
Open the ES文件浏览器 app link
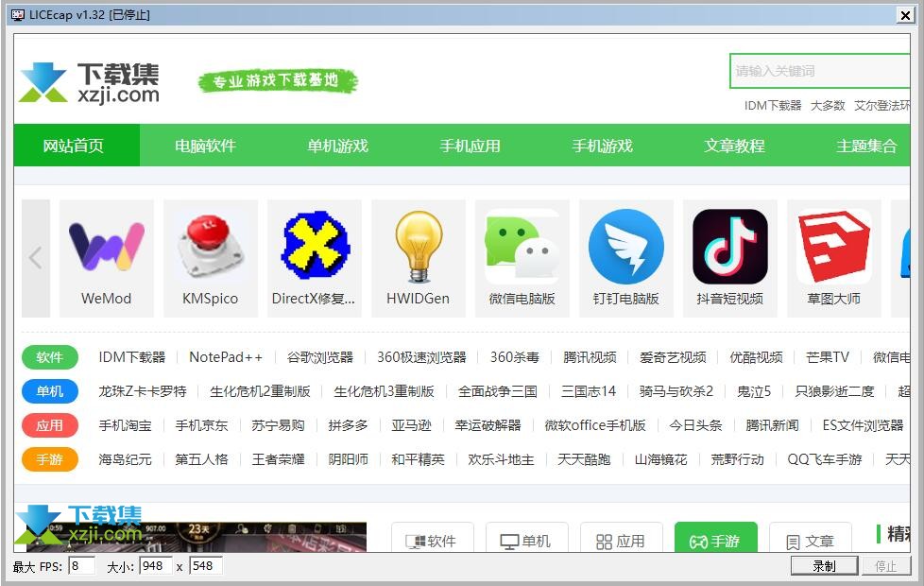click(864, 425)
